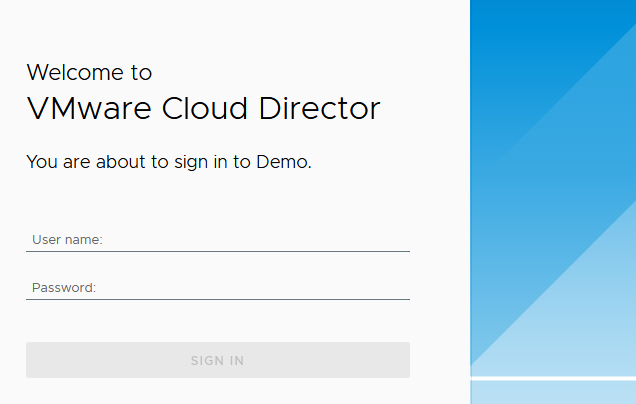Click the "User name:" placeholder label
The image size is (636, 404).
click(x=68, y=240)
